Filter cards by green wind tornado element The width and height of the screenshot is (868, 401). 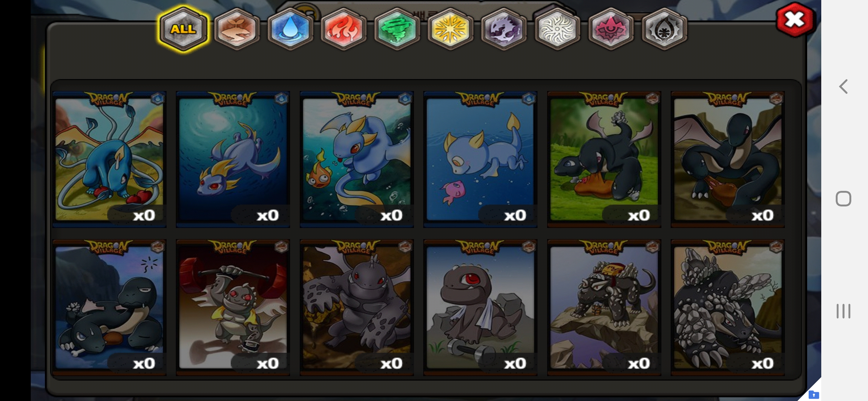[x=397, y=29]
